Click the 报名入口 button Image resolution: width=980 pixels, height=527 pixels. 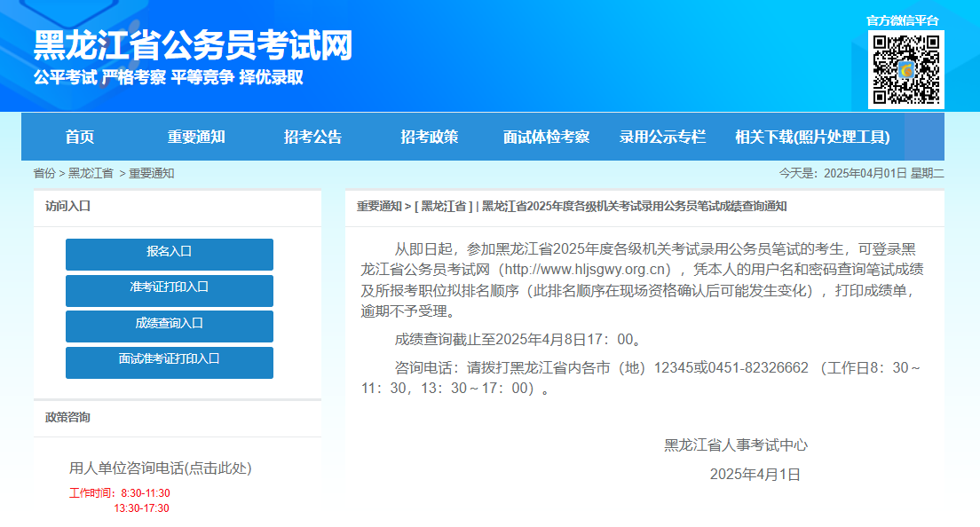170,254
